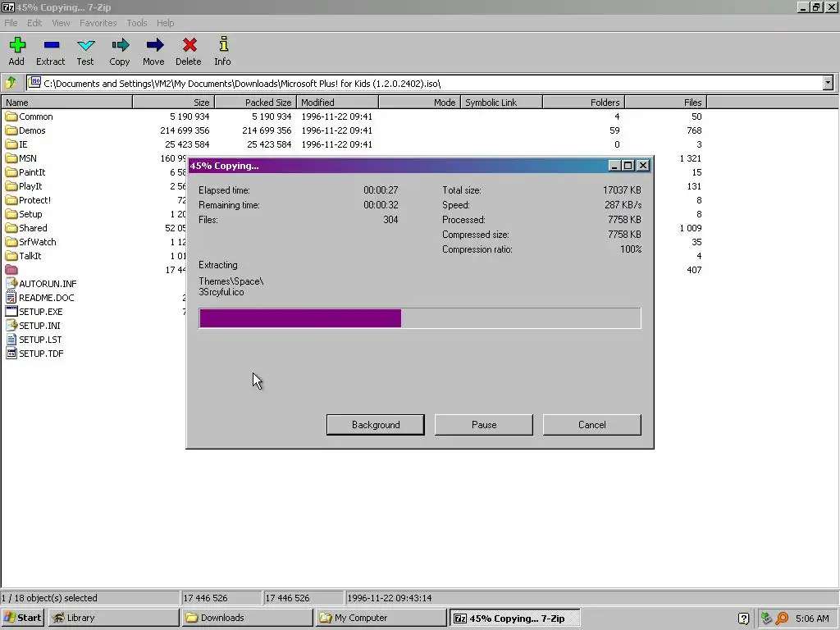840x630 pixels.
Task: Select the SrfWatch folder icon
Action: click(11, 242)
